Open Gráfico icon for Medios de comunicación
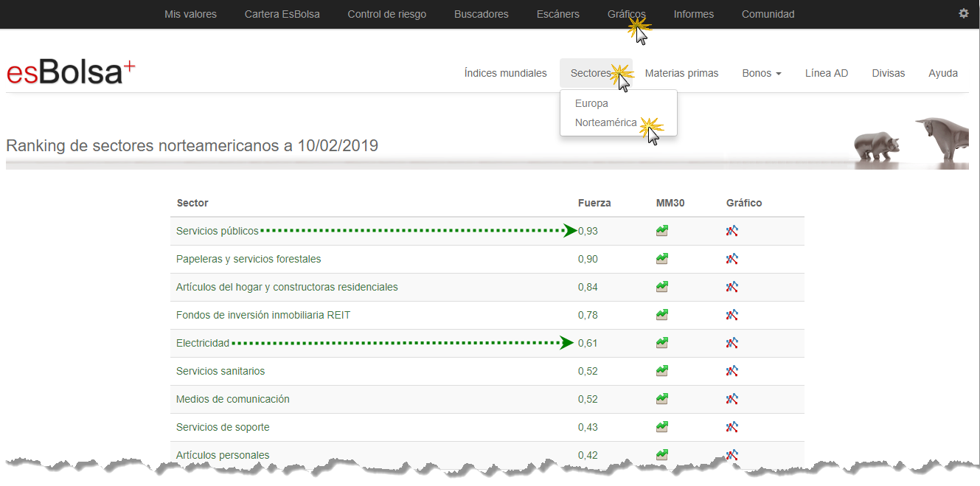Image resolution: width=980 pixels, height=486 pixels. pos(731,399)
